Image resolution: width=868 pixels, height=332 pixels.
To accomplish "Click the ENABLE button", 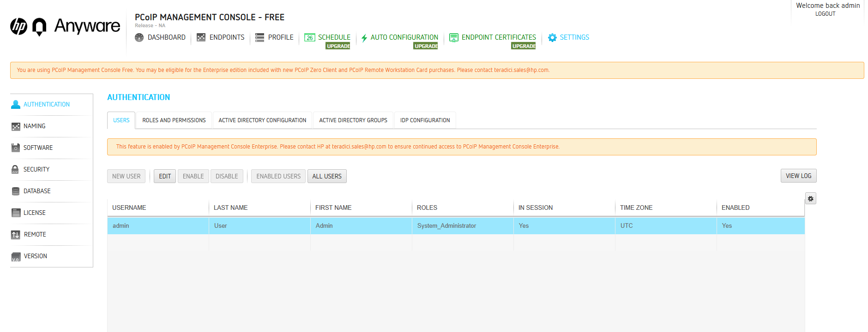I will [193, 176].
